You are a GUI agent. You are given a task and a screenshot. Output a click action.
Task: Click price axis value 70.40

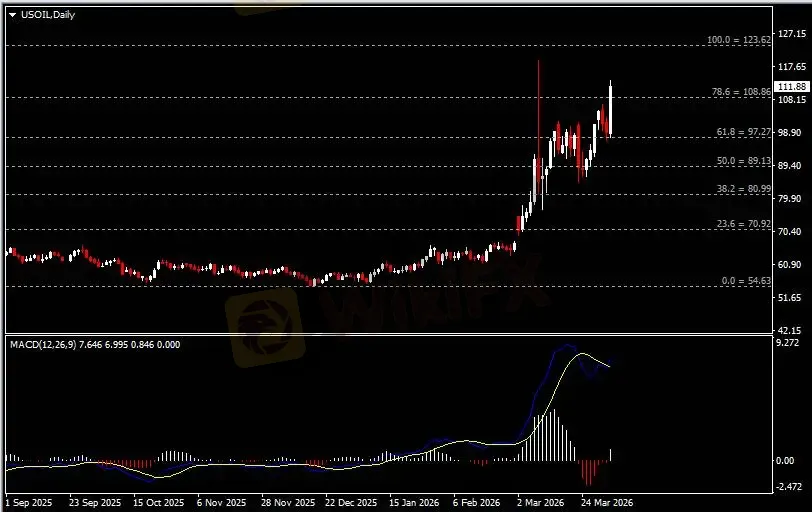coord(790,231)
